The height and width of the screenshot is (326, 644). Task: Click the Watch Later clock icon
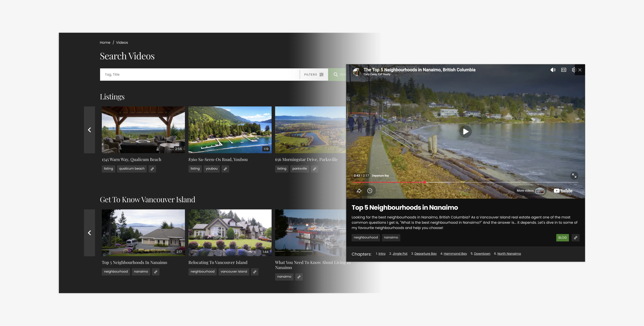370,191
